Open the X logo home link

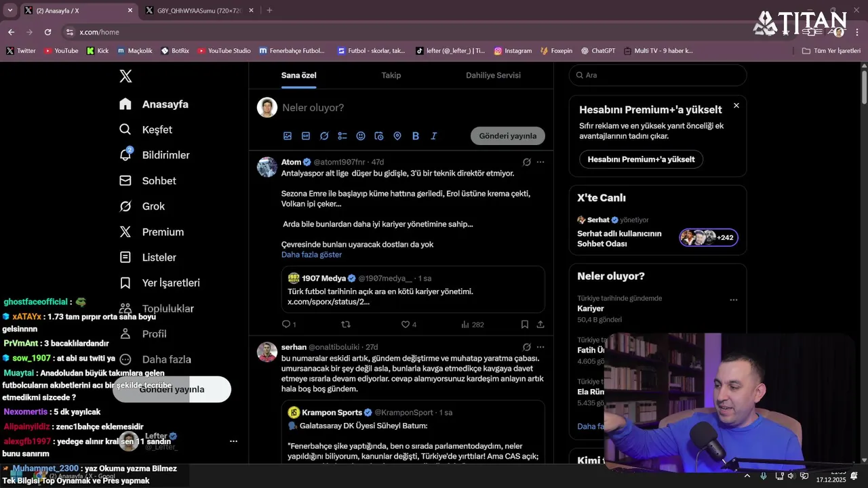coord(125,76)
